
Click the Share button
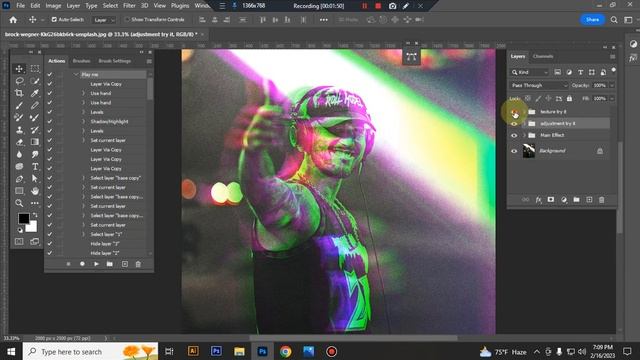pos(592,20)
